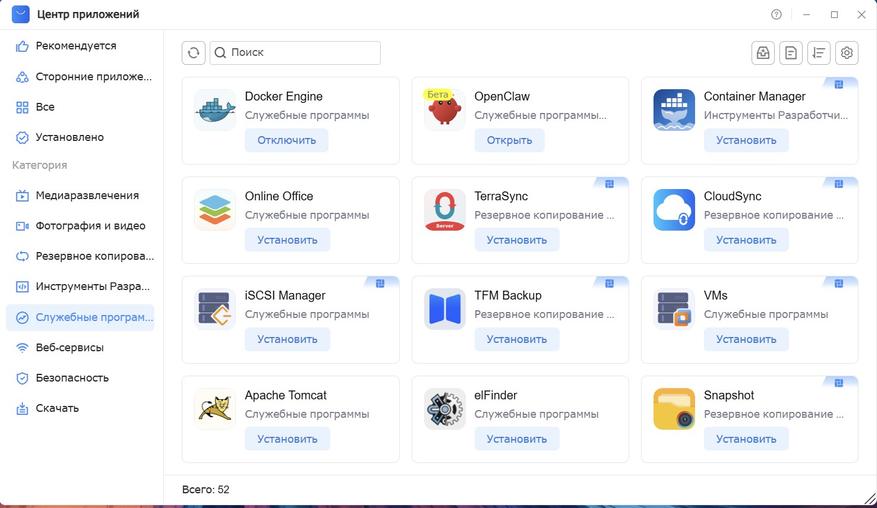
Task: Click the Snapshot folder camera icon
Action: tap(674, 409)
